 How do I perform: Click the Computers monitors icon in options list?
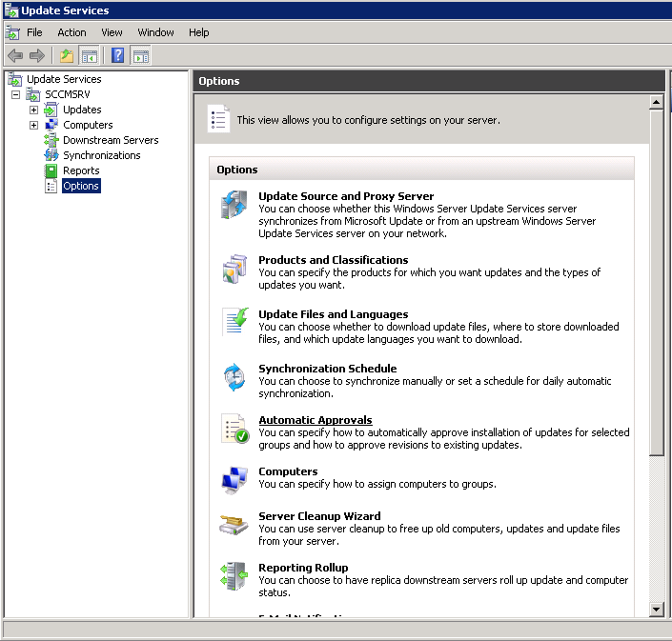tap(234, 480)
